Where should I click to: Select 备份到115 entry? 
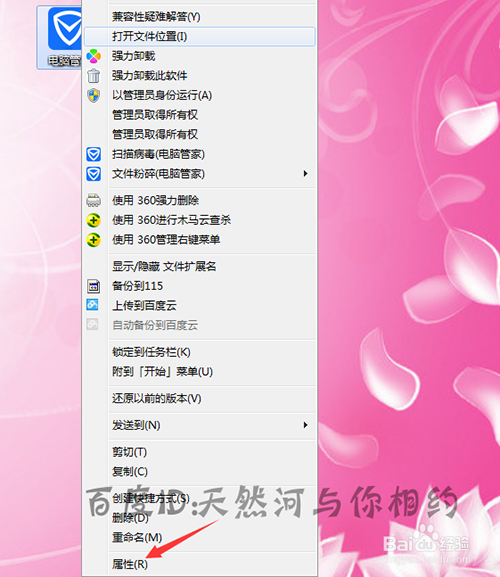pos(200,286)
